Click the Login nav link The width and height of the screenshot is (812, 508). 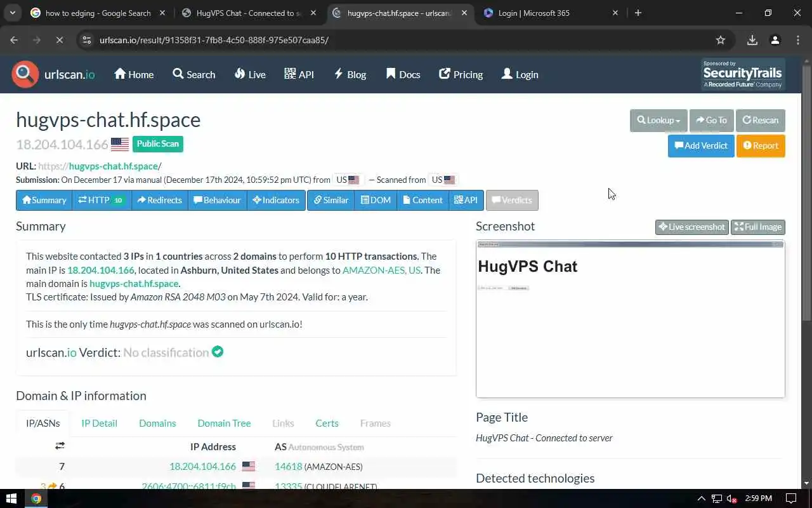[x=520, y=74]
